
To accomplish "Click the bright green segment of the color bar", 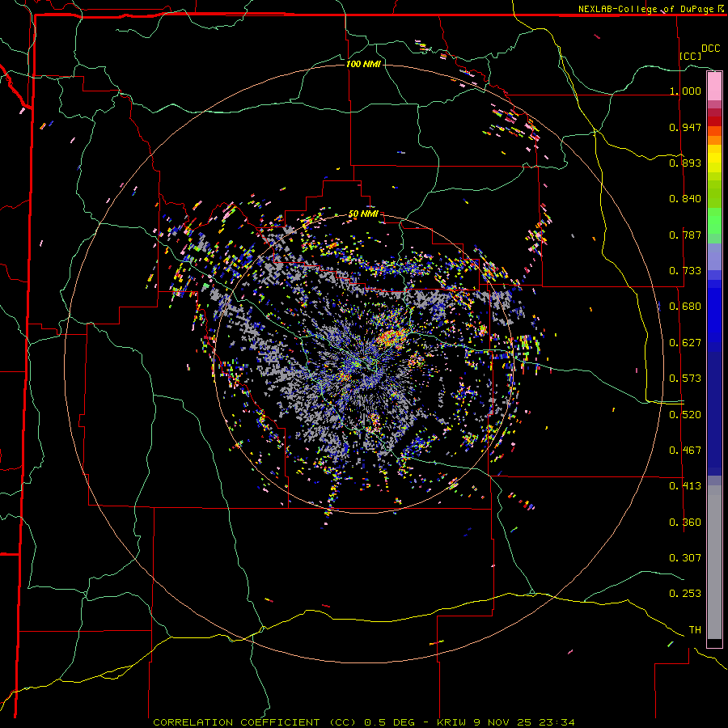I will tap(714, 221).
